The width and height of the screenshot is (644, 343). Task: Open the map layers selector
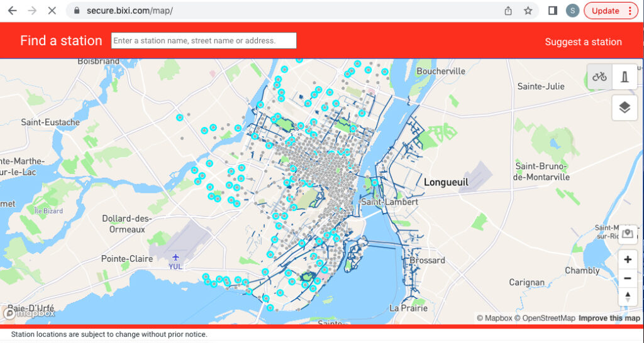click(x=625, y=108)
